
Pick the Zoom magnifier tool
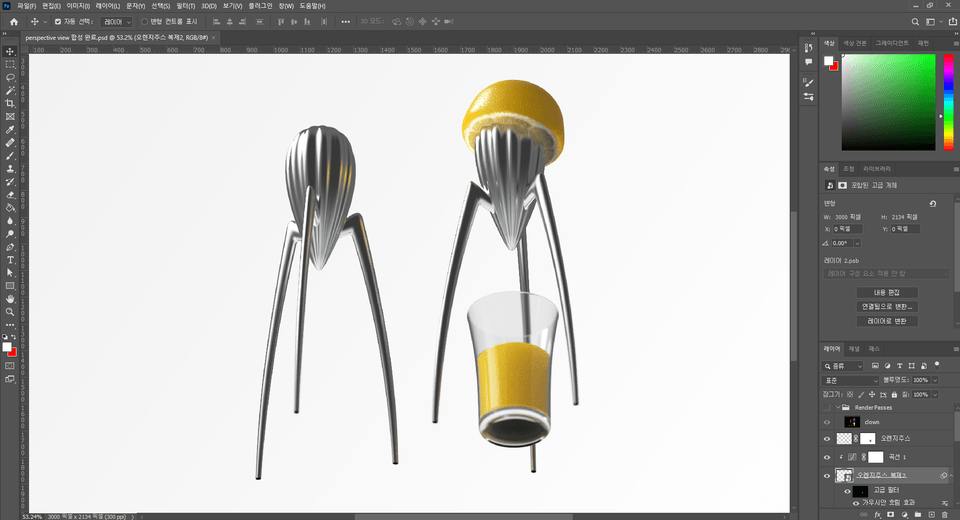point(10,311)
